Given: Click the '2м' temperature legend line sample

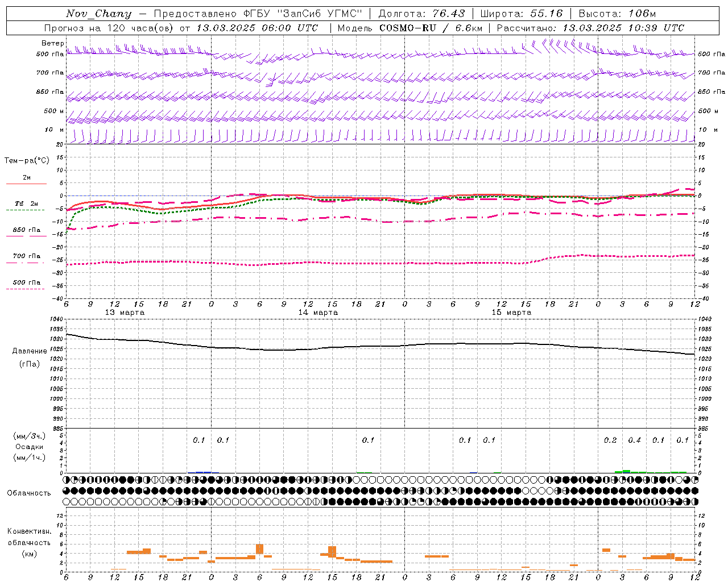Looking at the screenshot, I should (x=26, y=184).
